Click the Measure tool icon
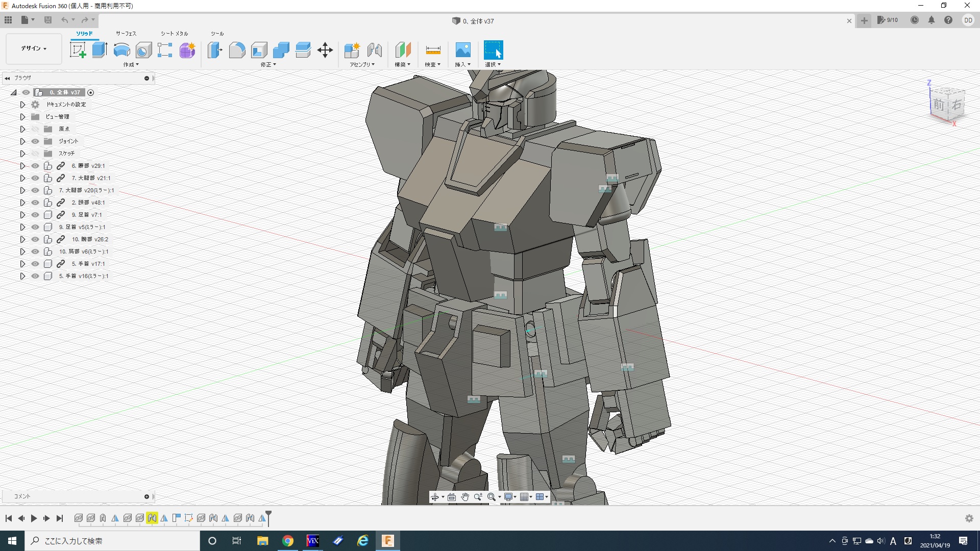980x551 pixels. (x=432, y=50)
